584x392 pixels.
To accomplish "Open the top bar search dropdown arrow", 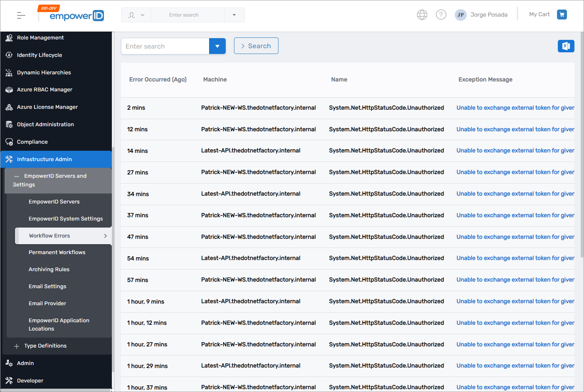I will pos(234,15).
